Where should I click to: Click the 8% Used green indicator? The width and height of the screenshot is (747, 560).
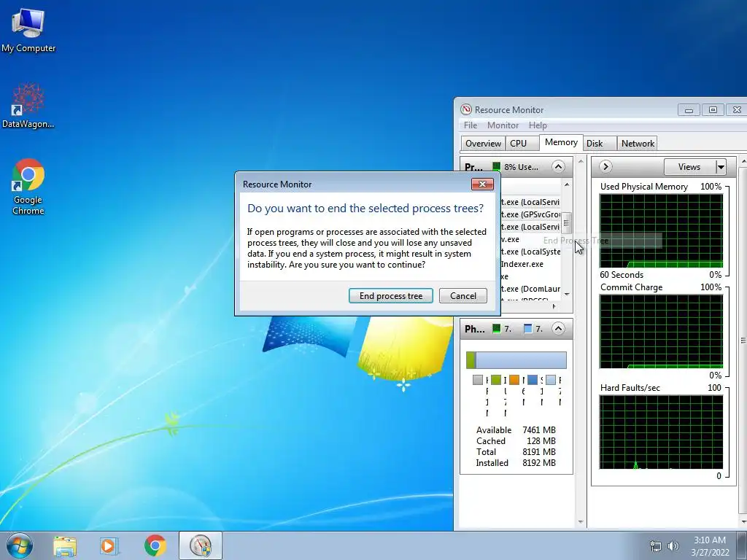pos(496,167)
